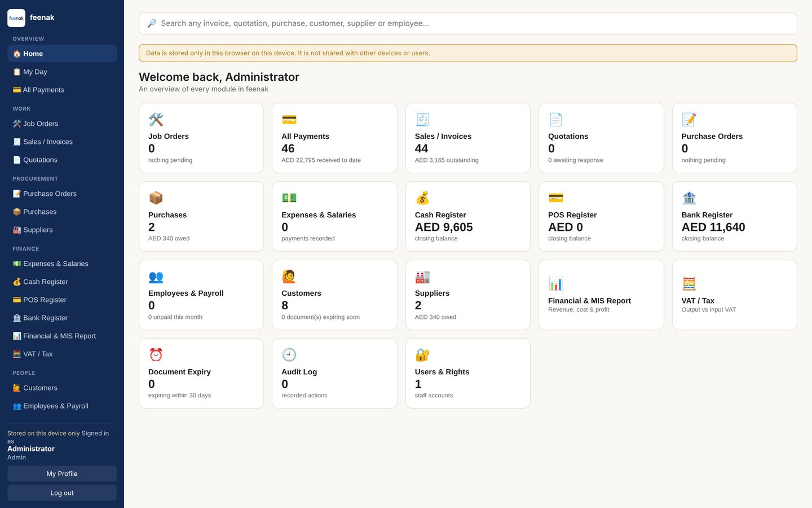The height and width of the screenshot is (508, 812).
Task: Go to Job Orders in sidebar
Action: (62, 124)
